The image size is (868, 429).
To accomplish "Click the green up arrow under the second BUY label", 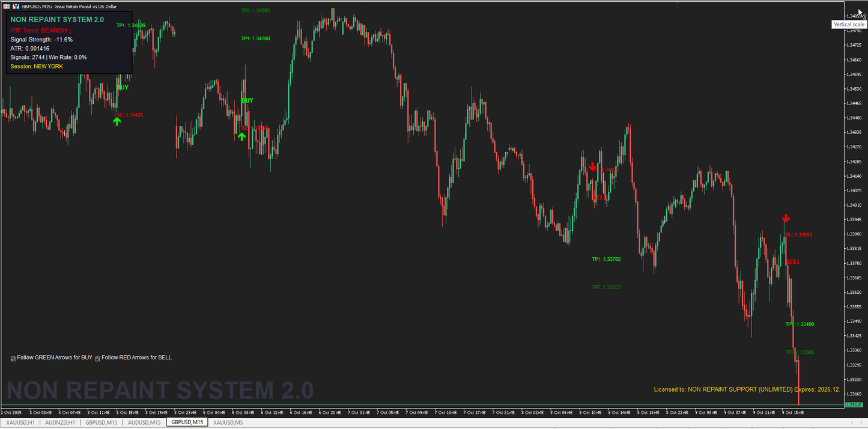I will coord(241,136).
